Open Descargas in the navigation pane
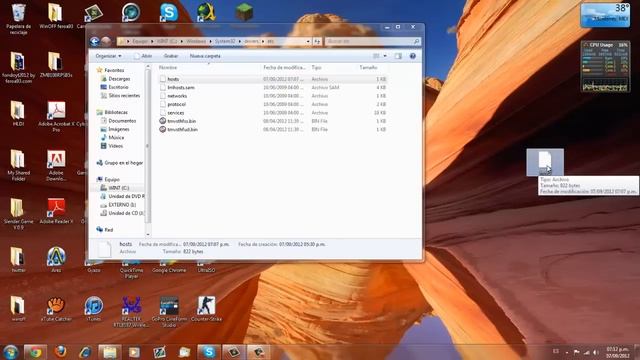 point(119,79)
